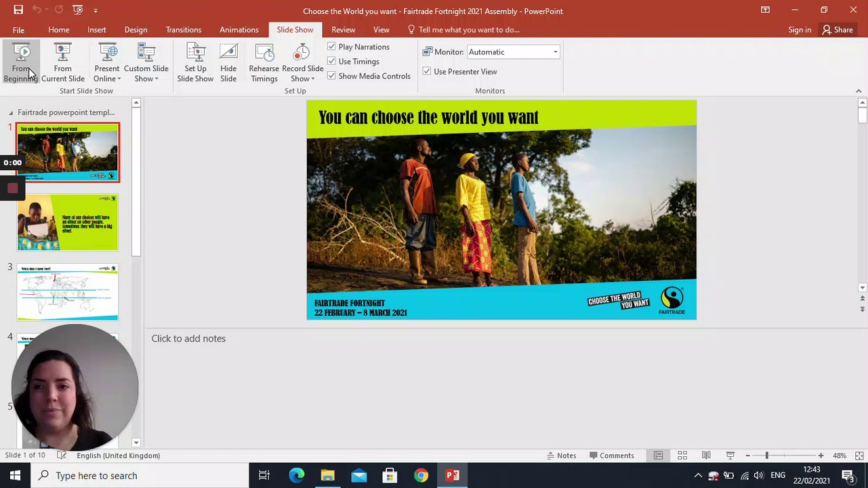Select the slide thumbnail about choices affecting people
Image resolution: width=868 pixels, height=488 pixels.
click(68, 222)
